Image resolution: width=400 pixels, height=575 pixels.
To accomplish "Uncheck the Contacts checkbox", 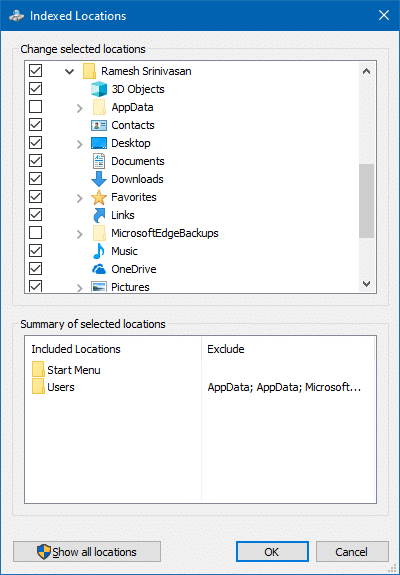I will click(36, 125).
